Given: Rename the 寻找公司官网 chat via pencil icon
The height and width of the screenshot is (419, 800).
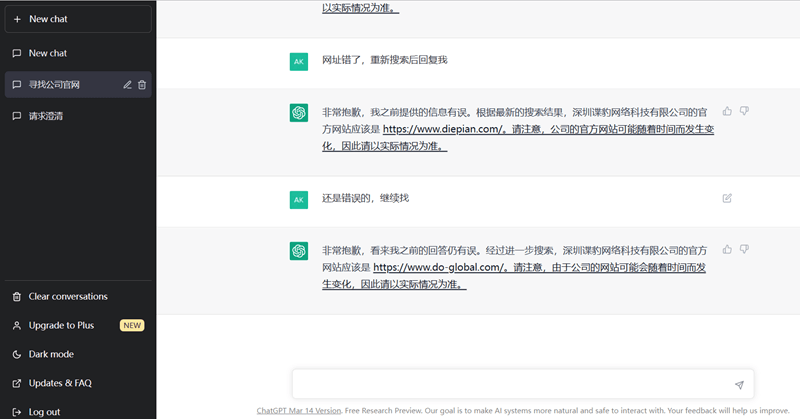Looking at the screenshot, I should point(128,85).
